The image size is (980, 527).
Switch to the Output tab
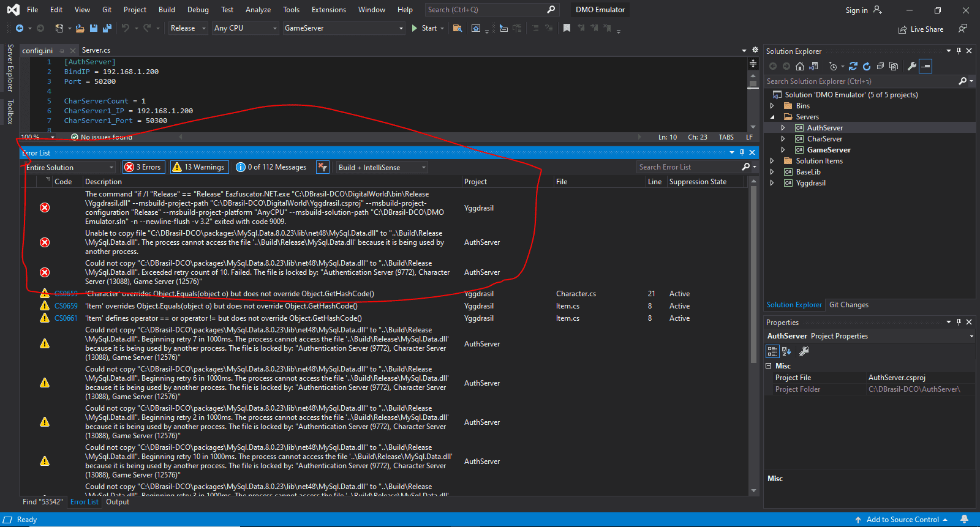coord(118,502)
